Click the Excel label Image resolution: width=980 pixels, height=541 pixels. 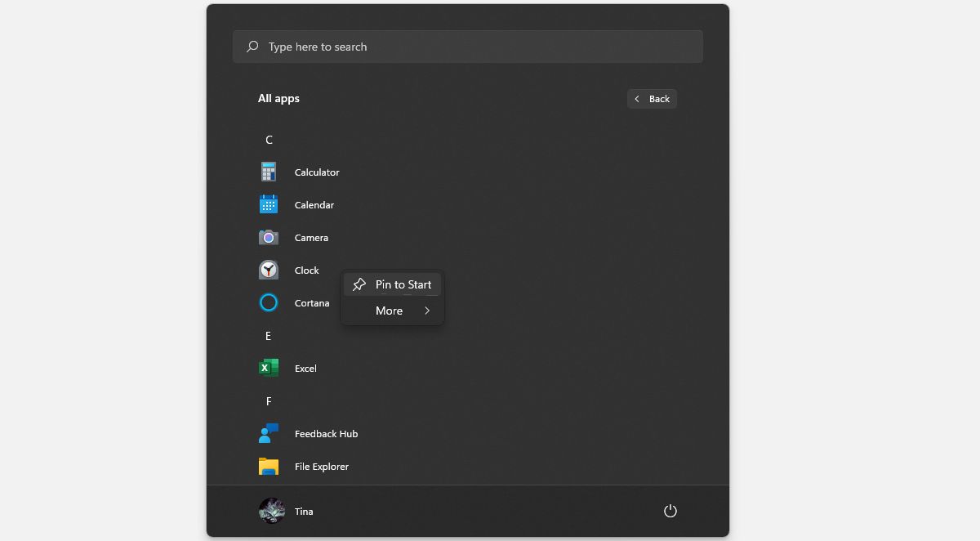(x=305, y=369)
